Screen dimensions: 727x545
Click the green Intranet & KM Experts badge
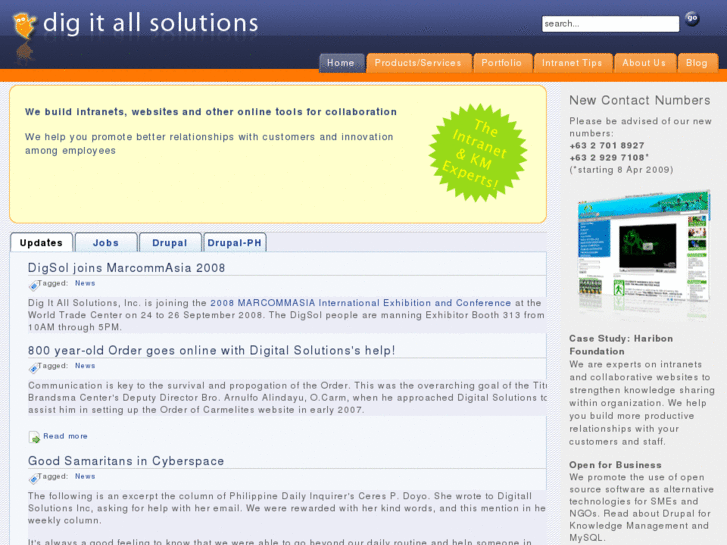click(478, 153)
